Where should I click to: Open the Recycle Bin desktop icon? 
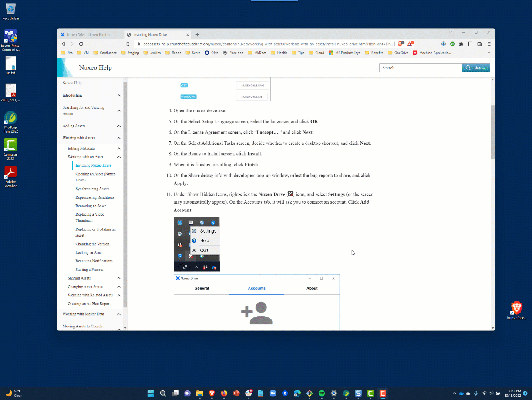coord(11,11)
